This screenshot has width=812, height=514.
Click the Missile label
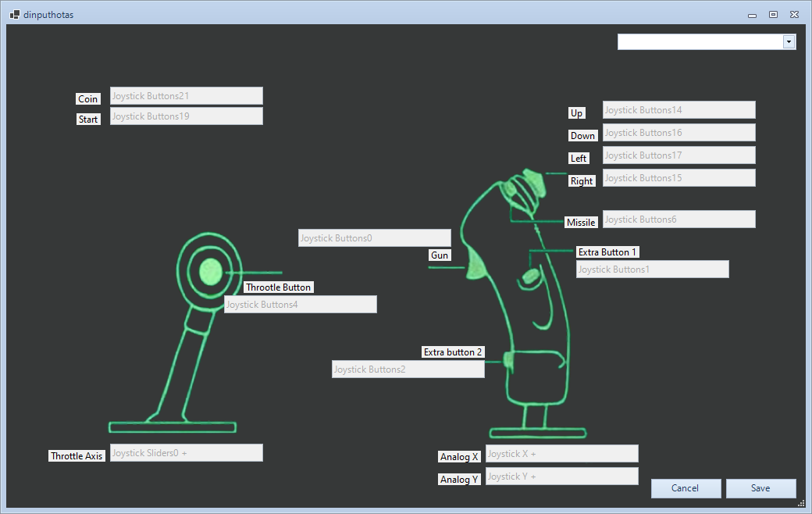click(581, 223)
